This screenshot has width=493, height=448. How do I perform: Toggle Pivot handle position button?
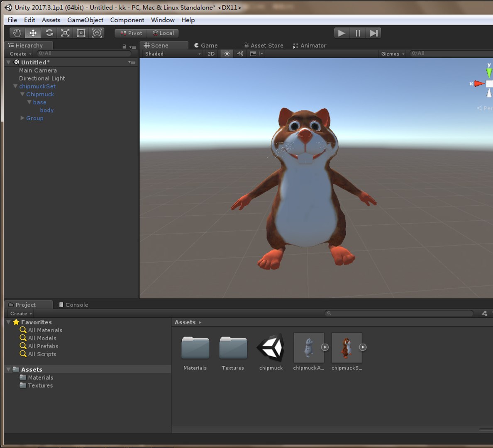(x=131, y=33)
